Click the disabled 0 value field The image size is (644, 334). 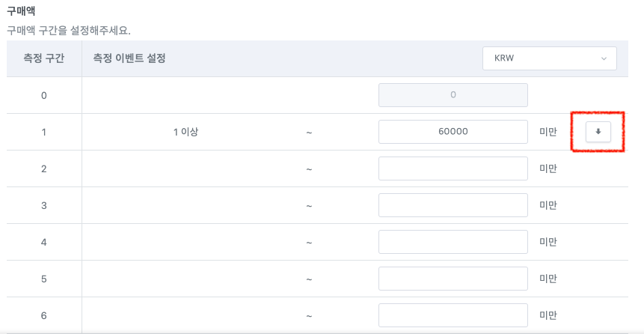coord(453,95)
